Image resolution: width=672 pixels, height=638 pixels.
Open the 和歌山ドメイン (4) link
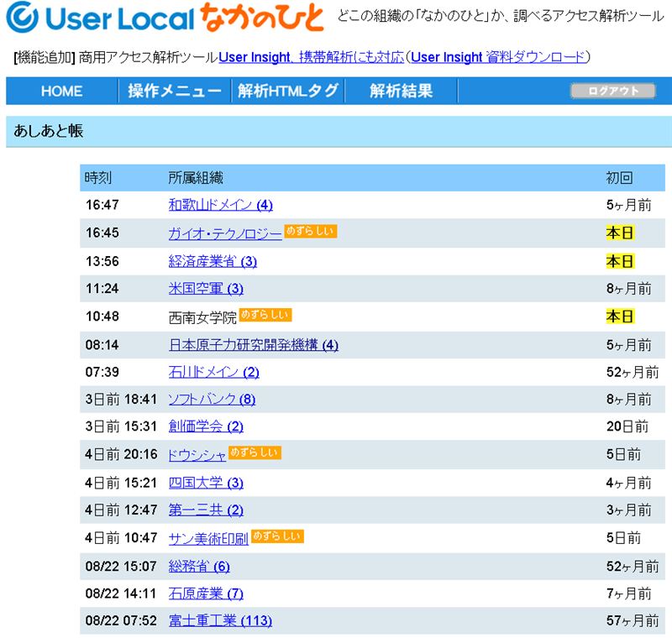[x=220, y=205]
